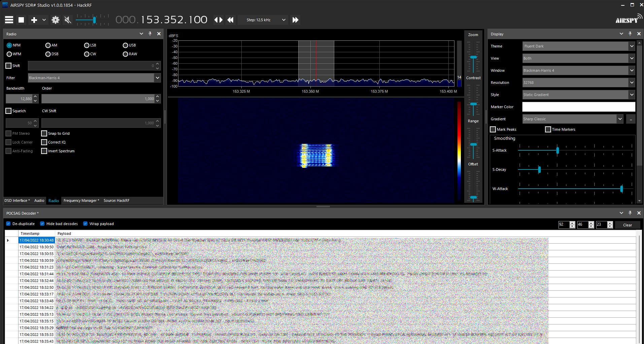Adjust the S-Attack smoothing slider
The image size is (644, 344).
[557, 150]
